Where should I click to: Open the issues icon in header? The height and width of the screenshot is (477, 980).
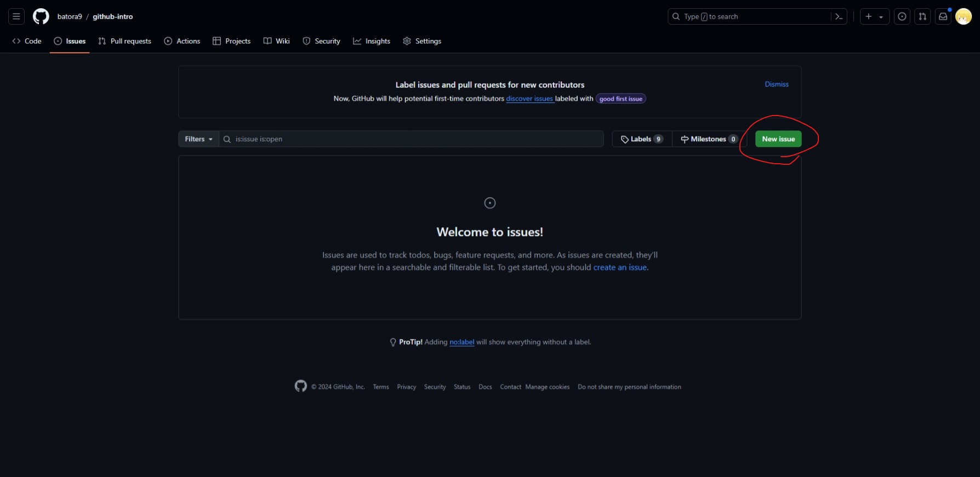pos(902,16)
